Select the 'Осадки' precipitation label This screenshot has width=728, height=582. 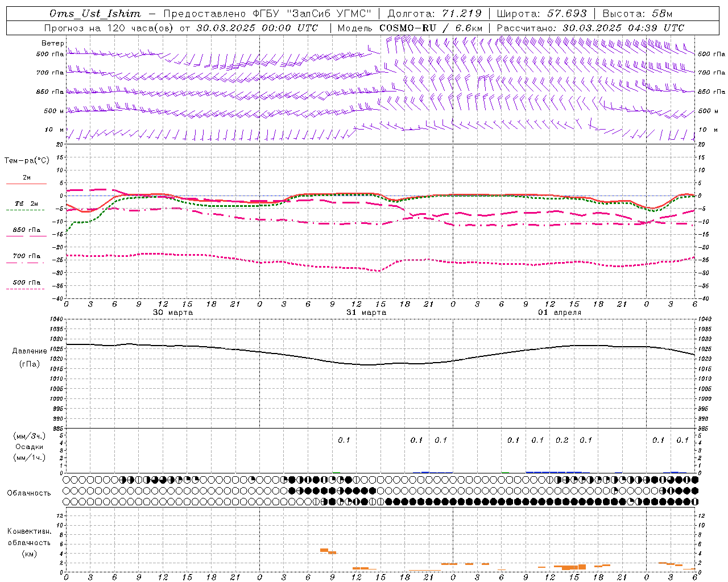pos(30,447)
